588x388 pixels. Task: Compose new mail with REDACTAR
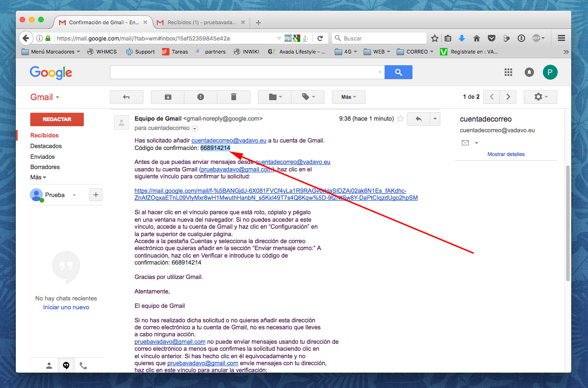[x=57, y=119]
